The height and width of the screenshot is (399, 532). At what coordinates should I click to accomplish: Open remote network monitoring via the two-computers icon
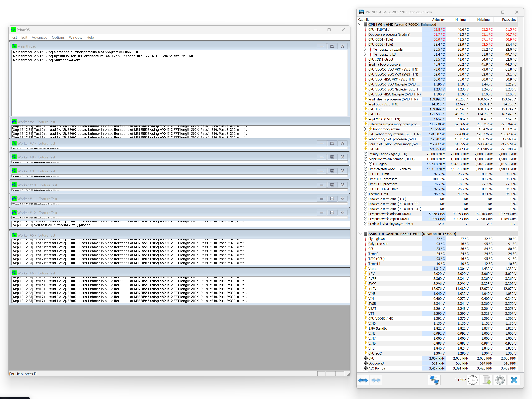click(434, 380)
